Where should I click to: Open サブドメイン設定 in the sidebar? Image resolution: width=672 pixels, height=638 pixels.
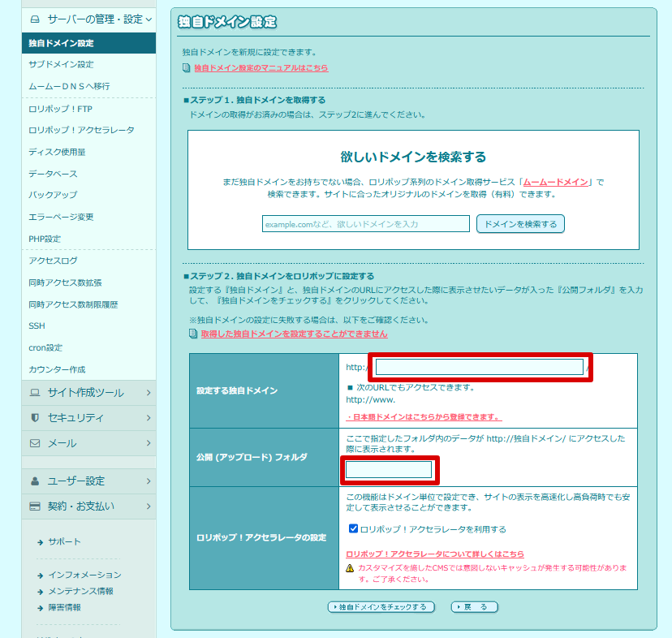(61, 64)
